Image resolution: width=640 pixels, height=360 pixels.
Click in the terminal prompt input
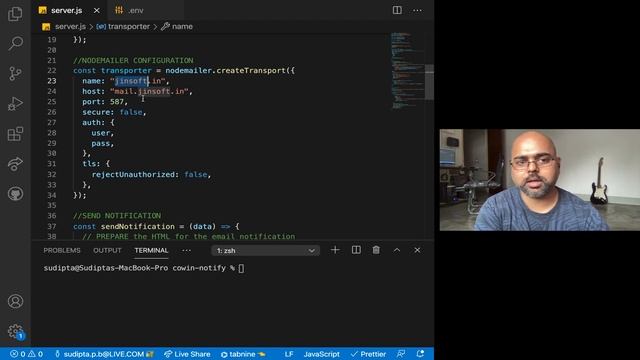tap(241, 268)
